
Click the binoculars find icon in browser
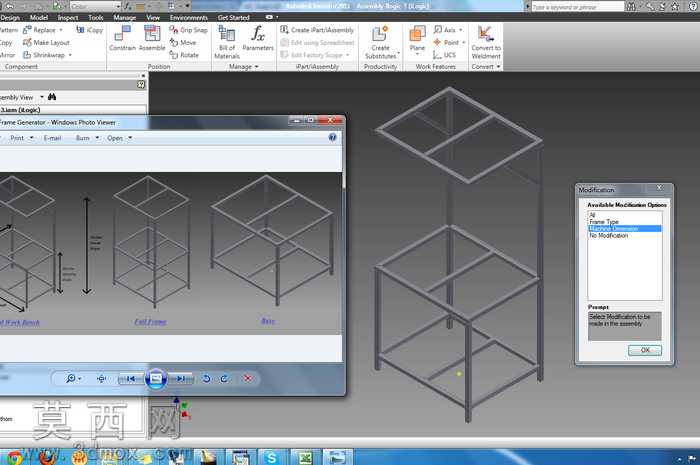(52, 97)
